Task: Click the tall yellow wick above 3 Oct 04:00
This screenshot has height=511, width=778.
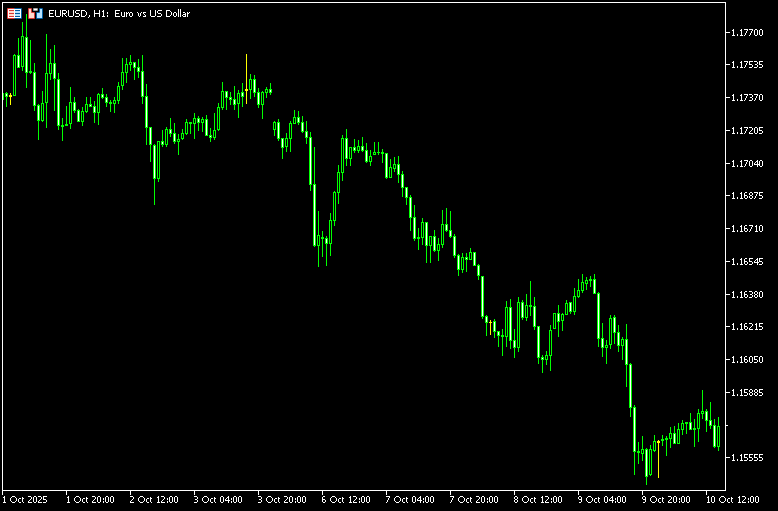Action: [x=246, y=68]
